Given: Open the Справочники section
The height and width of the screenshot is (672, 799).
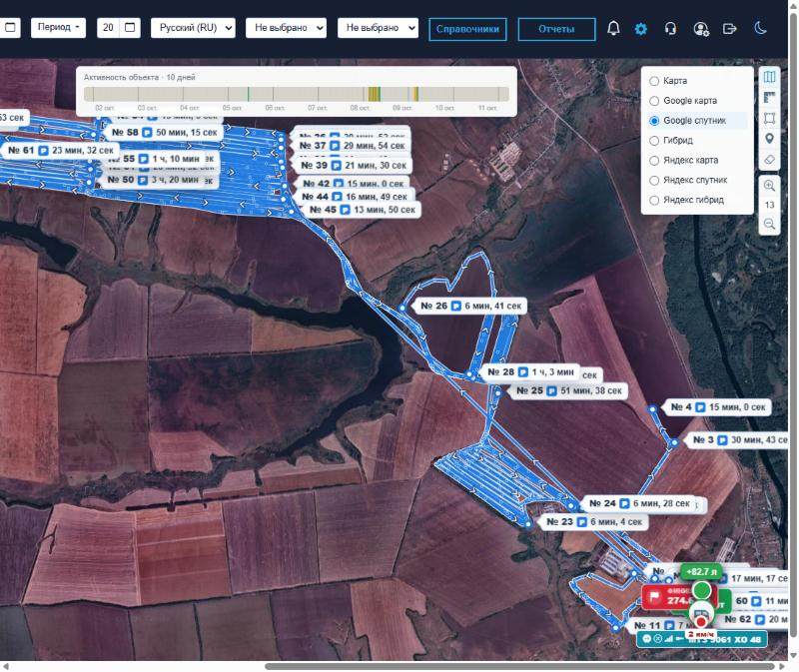Looking at the screenshot, I should tap(467, 29).
